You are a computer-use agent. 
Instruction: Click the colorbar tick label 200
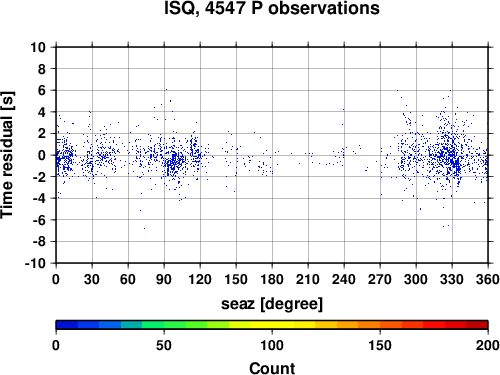(487, 345)
